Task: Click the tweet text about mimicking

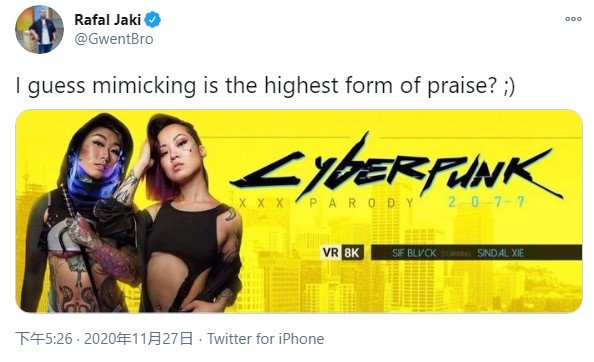Action: click(x=265, y=85)
